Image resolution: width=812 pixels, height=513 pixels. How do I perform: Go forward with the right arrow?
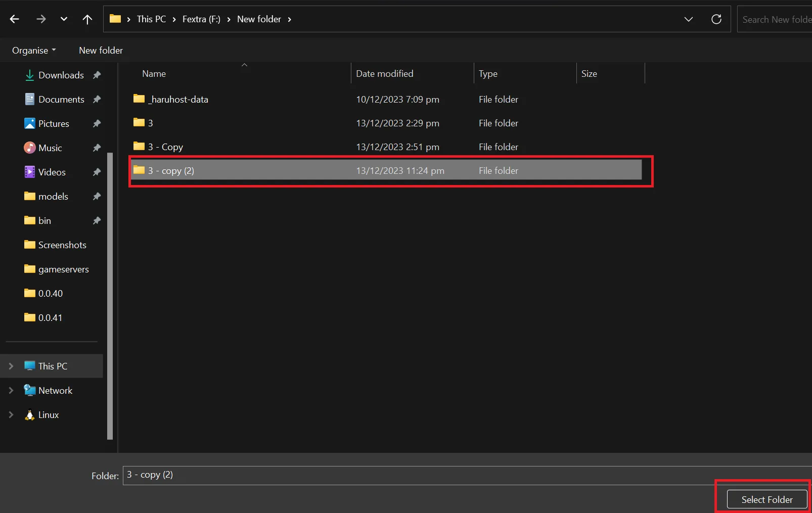pyautogui.click(x=41, y=19)
